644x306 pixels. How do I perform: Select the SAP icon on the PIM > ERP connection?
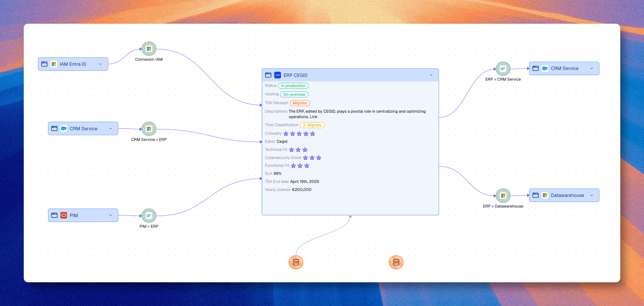(149, 215)
